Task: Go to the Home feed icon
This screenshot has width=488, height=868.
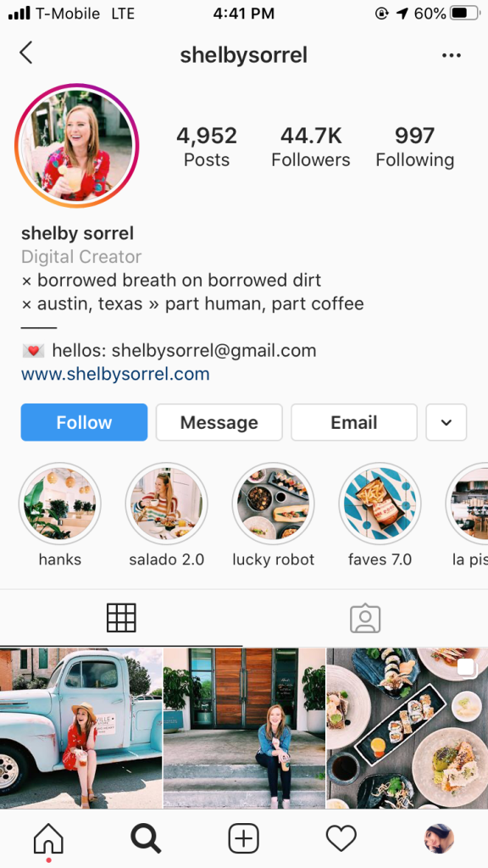Action: tap(48, 838)
